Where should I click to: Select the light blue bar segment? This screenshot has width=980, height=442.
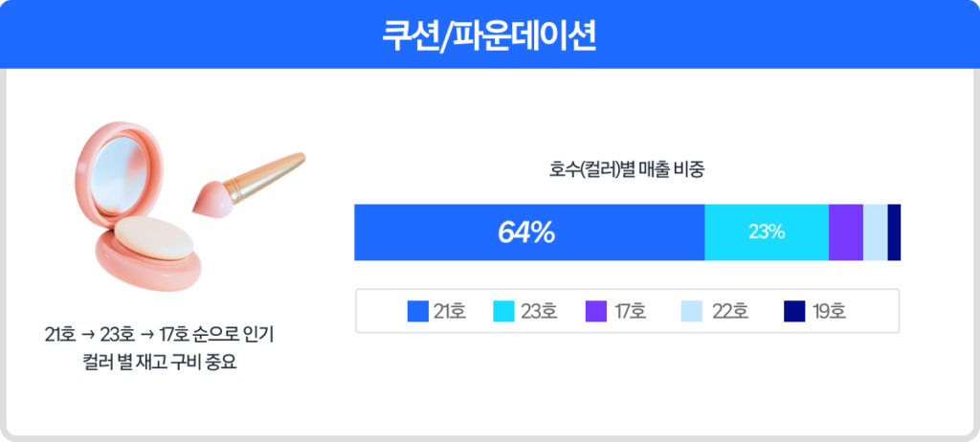[x=875, y=232]
